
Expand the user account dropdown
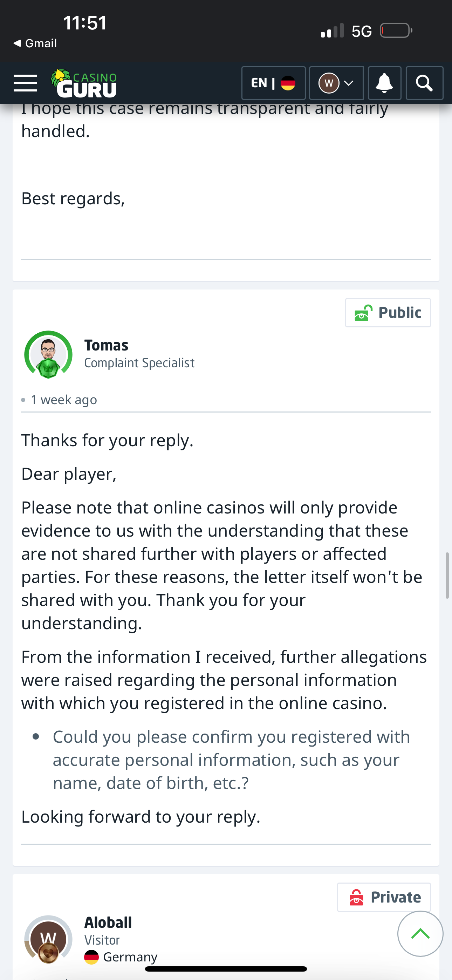point(336,83)
